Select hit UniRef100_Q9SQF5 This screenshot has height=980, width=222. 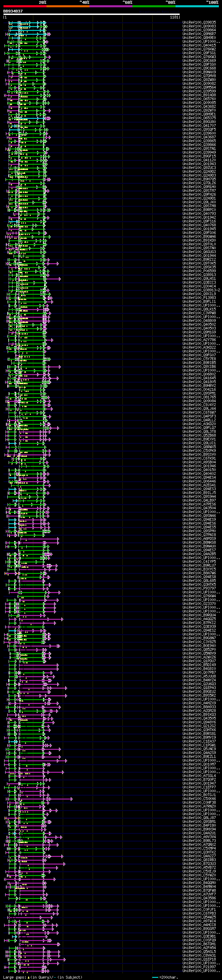click(x=199, y=129)
